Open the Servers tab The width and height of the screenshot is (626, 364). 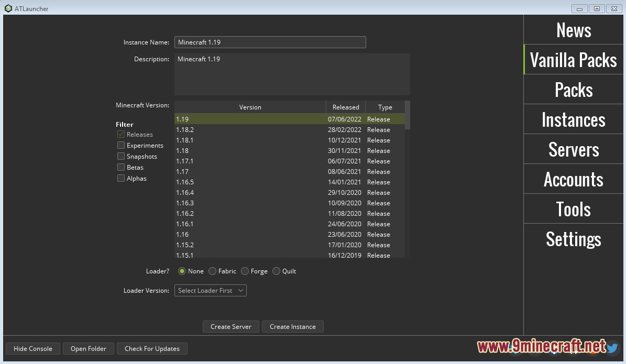[x=573, y=149]
